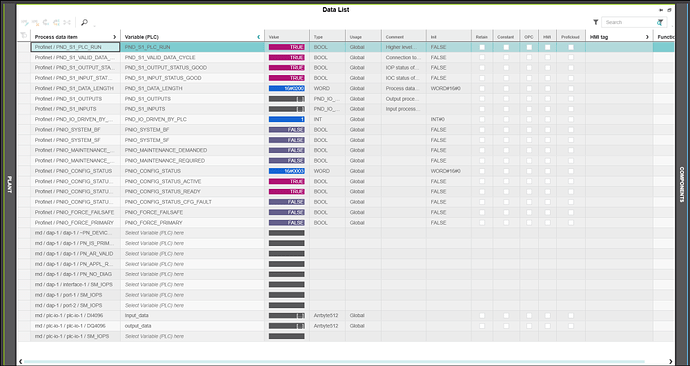Select variable cell PNIO_MAINTENANCE_REQUIRED
Screen dimensions: 690x366
click(x=192, y=161)
